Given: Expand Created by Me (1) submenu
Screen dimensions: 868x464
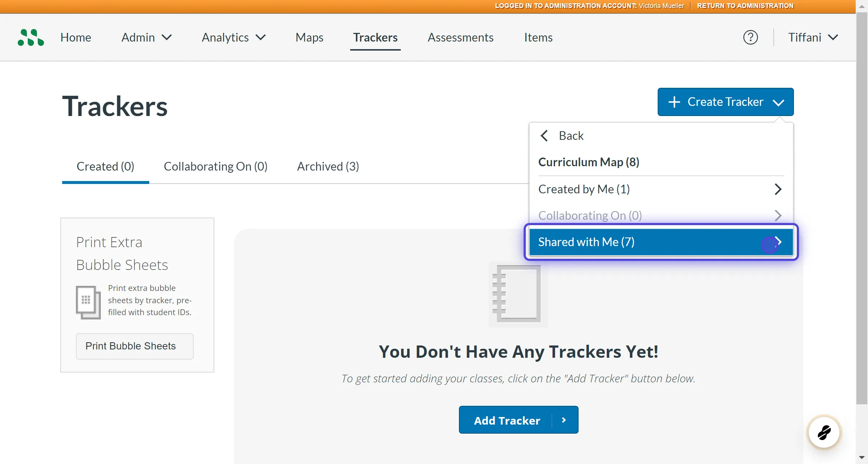Looking at the screenshot, I should click(x=661, y=189).
